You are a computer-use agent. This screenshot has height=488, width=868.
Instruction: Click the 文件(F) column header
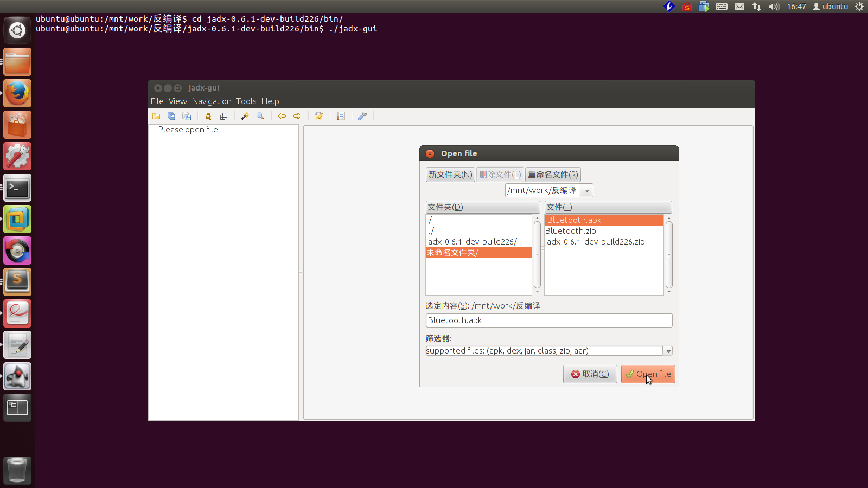[608, 207]
